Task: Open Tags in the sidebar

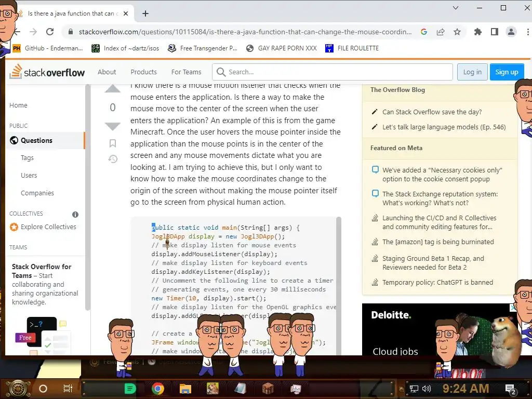Action: point(27,158)
